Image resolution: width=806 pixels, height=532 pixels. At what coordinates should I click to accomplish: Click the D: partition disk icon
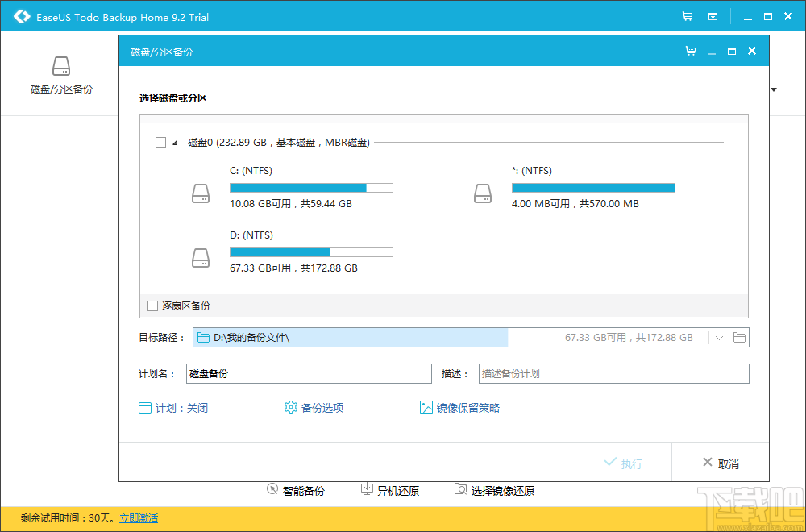pyautogui.click(x=201, y=258)
